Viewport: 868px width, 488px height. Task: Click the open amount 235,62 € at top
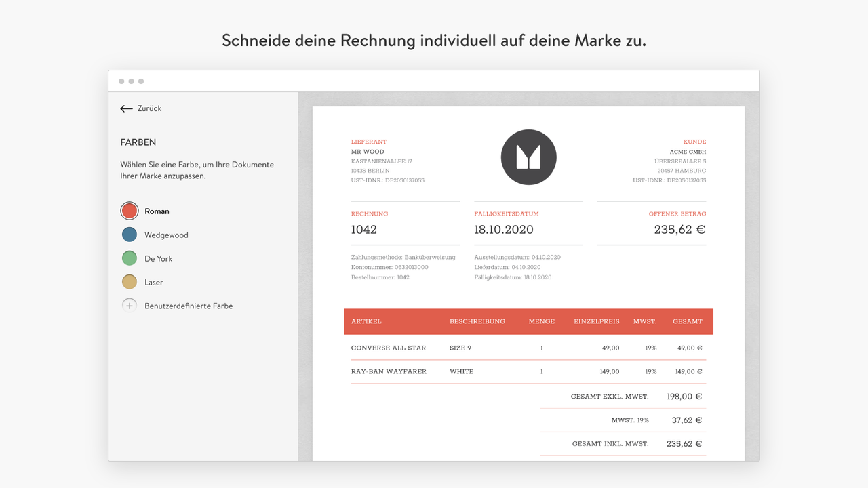coord(680,230)
